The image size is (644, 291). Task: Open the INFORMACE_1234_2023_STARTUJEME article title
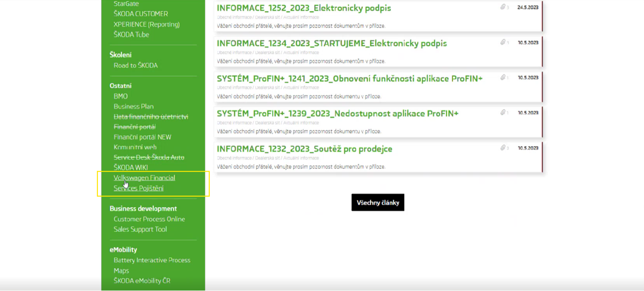[x=331, y=44]
